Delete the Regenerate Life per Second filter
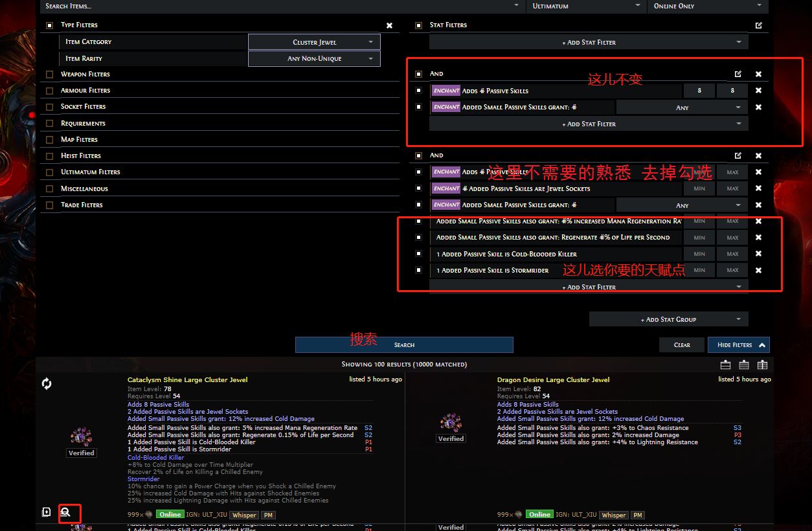Viewport: 812px width, 531px height. tap(758, 238)
